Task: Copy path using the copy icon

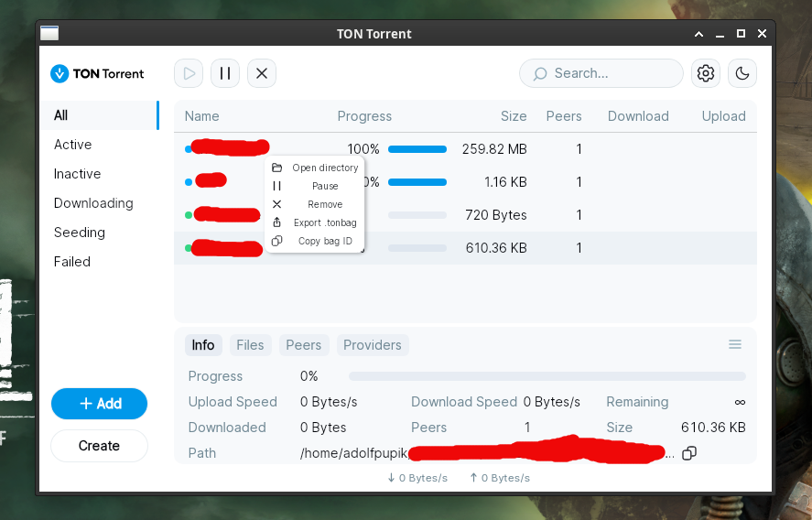Action: [690, 453]
